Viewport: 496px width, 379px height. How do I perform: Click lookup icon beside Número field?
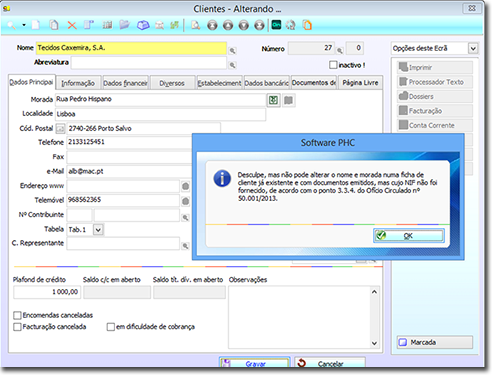(x=339, y=51)
